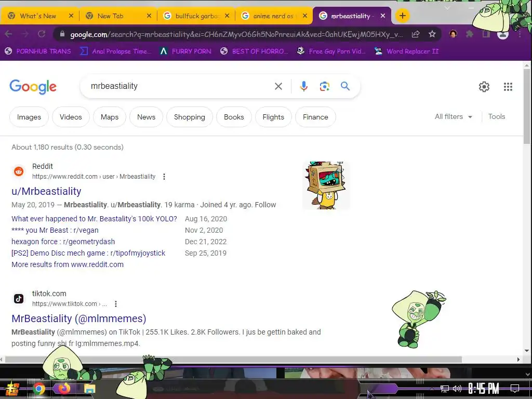Image resolution: width=532 pixels, height=399 pixels.
Task: Open '**** you Mr Beast : r/vegan' link
Action: point(55,230)
